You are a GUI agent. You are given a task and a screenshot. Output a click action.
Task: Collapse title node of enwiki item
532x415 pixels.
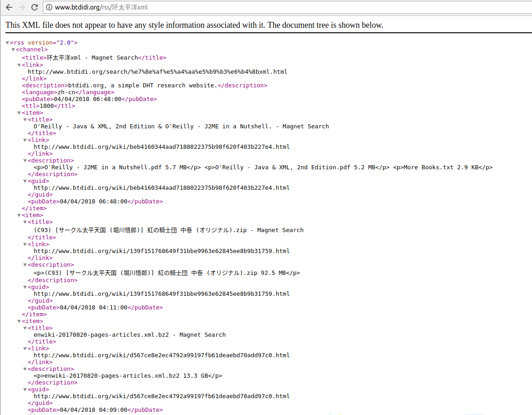click(25, 328)
